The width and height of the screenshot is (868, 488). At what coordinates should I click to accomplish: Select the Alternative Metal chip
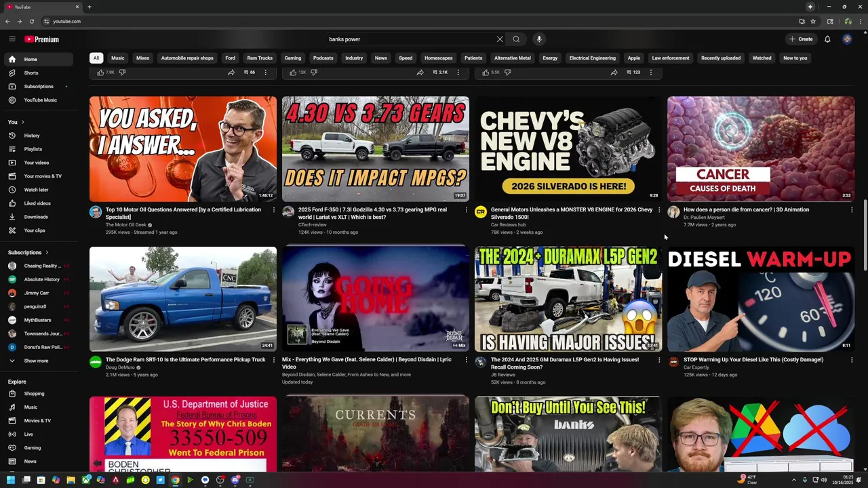pos(513,58)
